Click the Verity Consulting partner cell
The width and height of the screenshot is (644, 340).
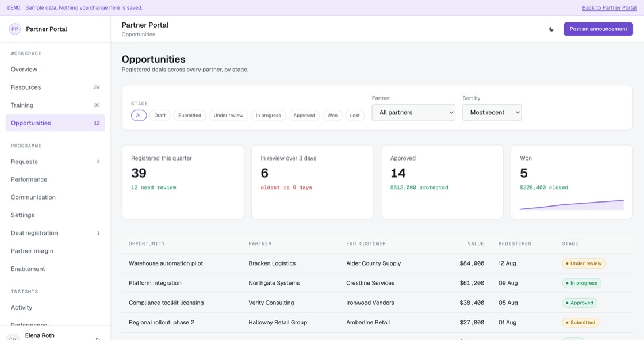(271, 303)
